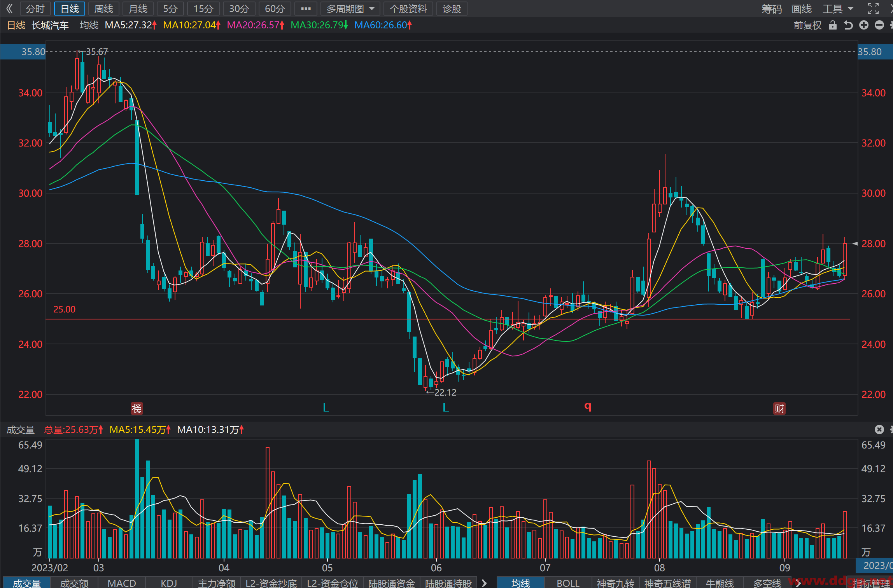Switch to 周线 weekly period
Screen dimensions: 893x588
pyautogui.click(x=104, y=9)
